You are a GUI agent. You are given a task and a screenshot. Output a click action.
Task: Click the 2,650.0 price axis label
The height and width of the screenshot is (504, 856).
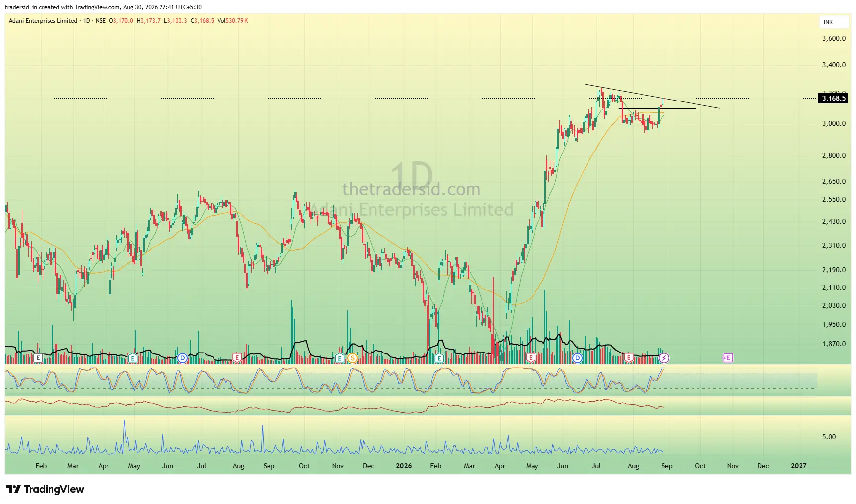834,181
